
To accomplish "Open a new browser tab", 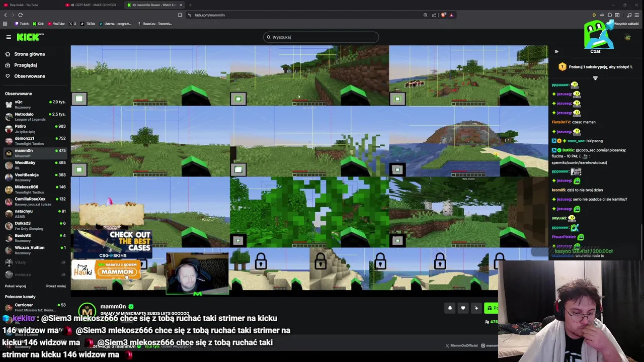I will pos(190,5).
